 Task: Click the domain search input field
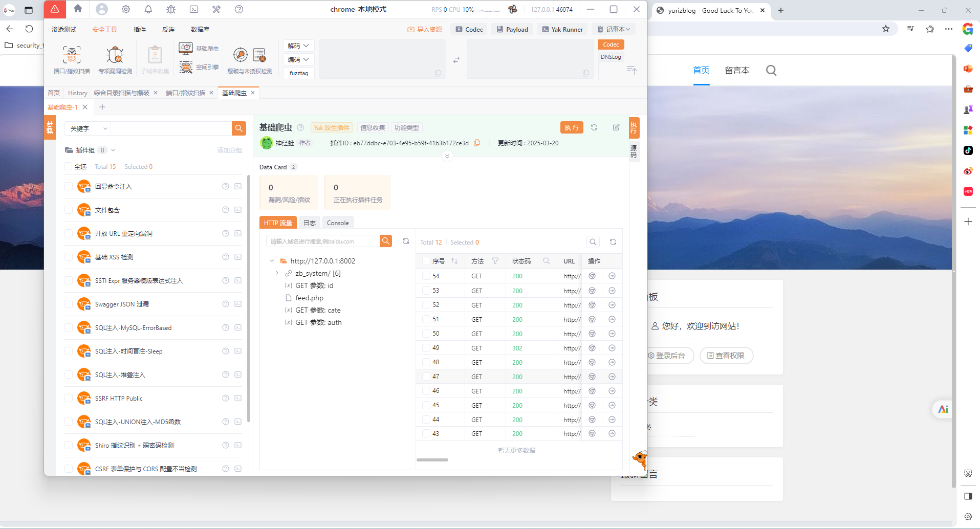tap(322, 241)
